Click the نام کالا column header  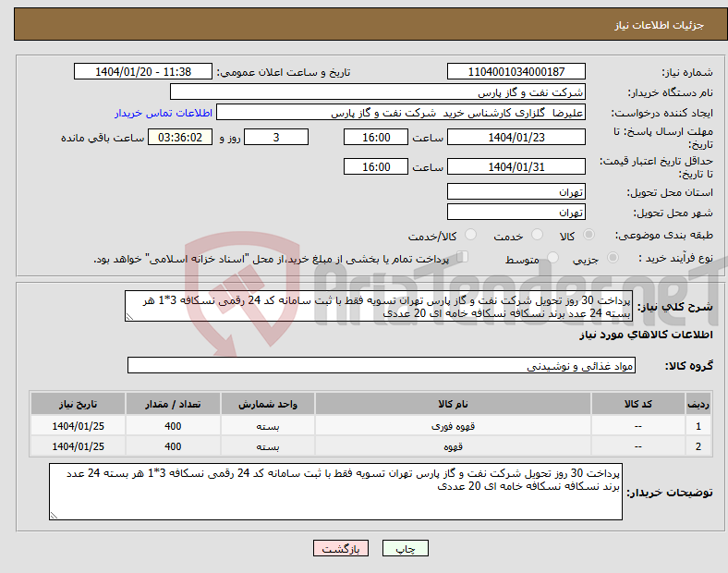pos(453,404)
